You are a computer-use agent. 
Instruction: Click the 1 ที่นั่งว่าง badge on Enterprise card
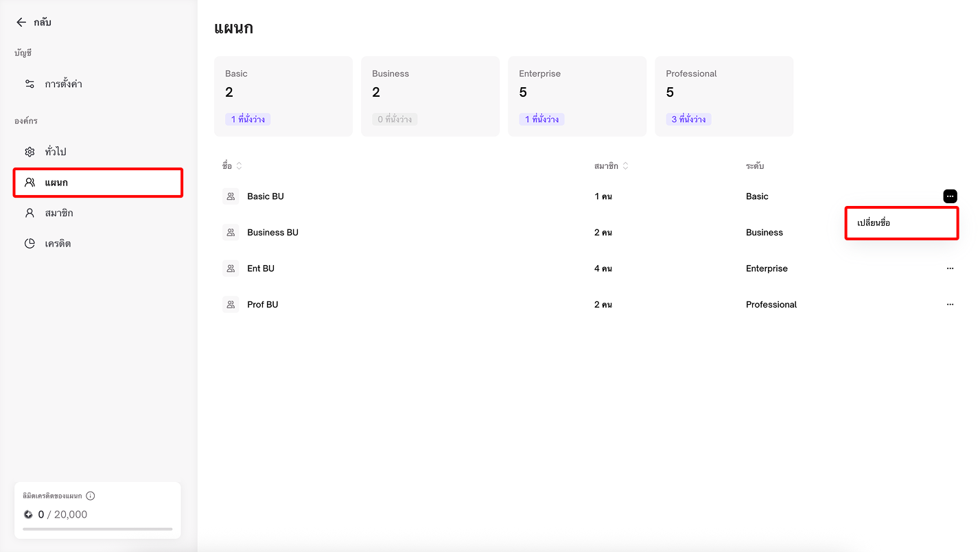point(541,119)
